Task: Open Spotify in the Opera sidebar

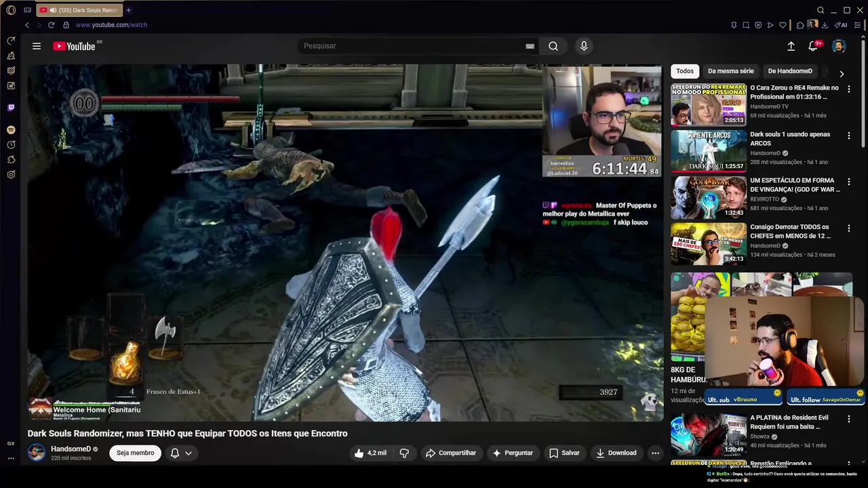Action: [11, 129]
